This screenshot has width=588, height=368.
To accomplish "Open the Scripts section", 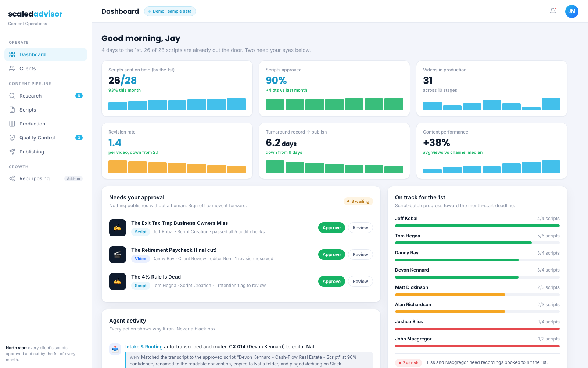I will [46, 110].
